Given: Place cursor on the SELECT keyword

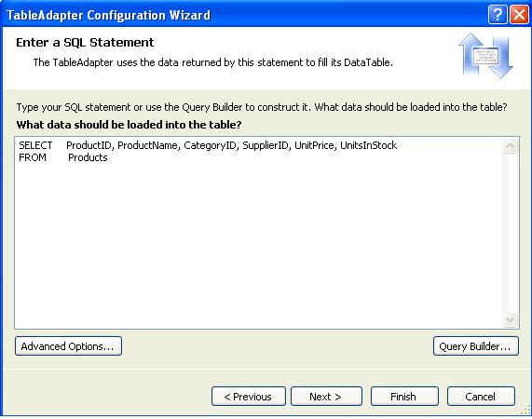Looking at the screenshot, I should (x=35, y=145).
